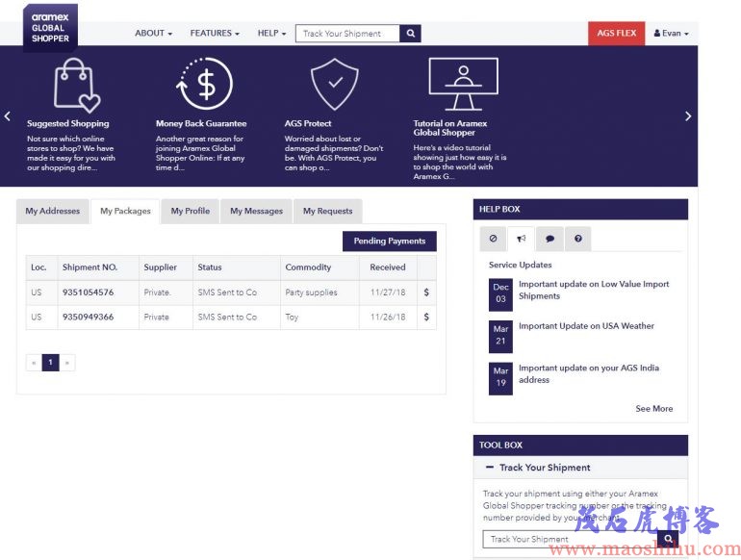Click the Tool Box track search icon

(668, 539)
